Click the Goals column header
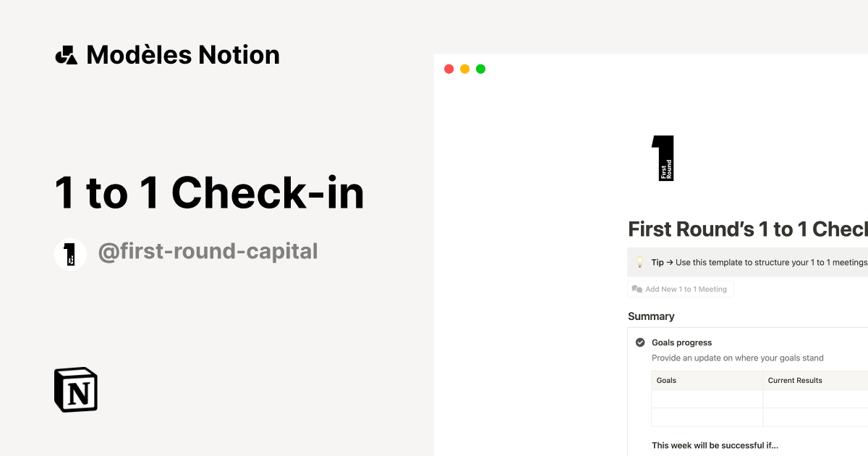868x456 pixels. [665, 380]
